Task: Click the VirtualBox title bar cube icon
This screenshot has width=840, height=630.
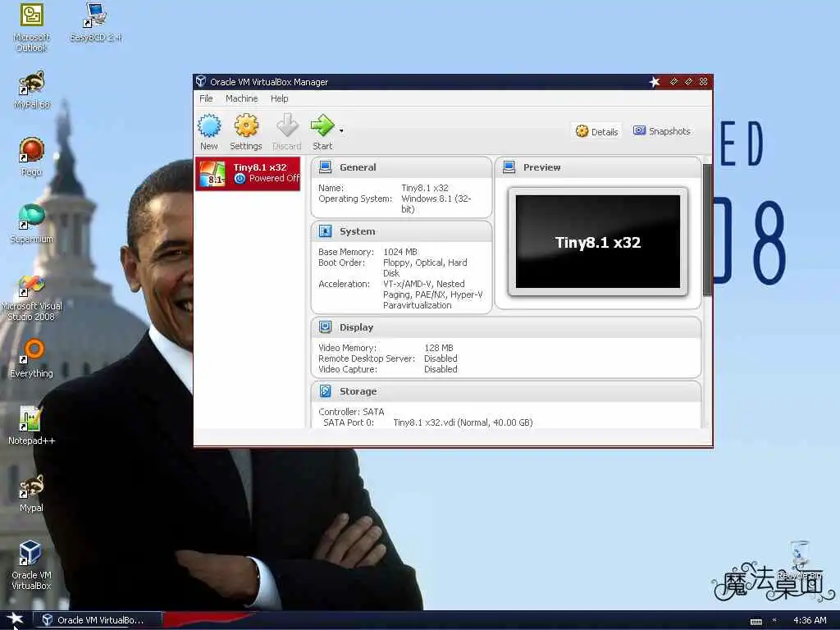Action: (x=201, y=81)
